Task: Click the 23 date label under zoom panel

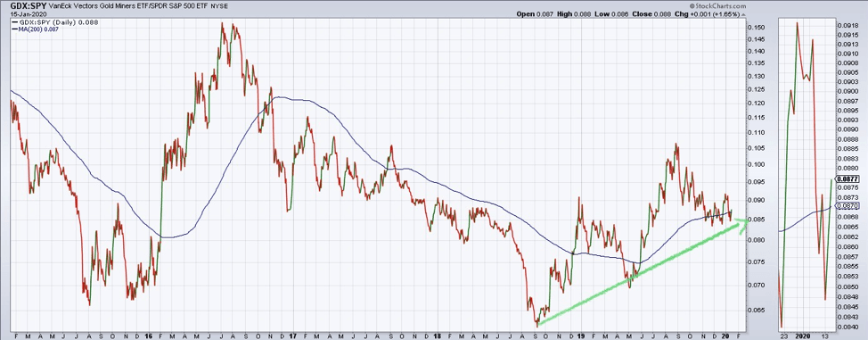Action: tap(785, 336)
